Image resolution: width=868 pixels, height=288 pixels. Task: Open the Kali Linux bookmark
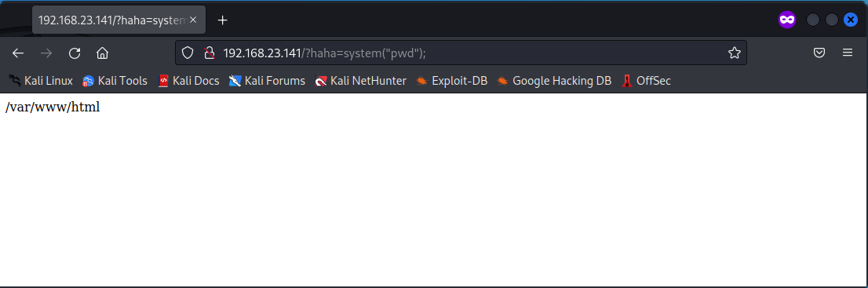click(41, 81)
